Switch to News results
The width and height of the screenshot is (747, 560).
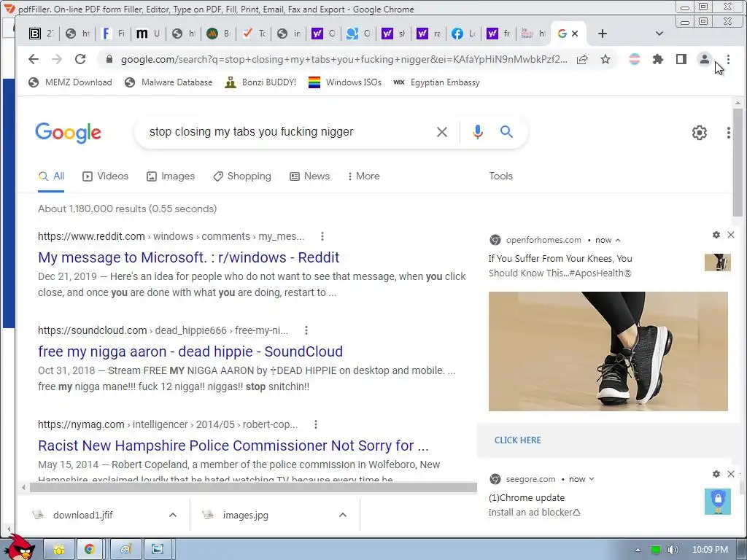click(x=309, y=176)
